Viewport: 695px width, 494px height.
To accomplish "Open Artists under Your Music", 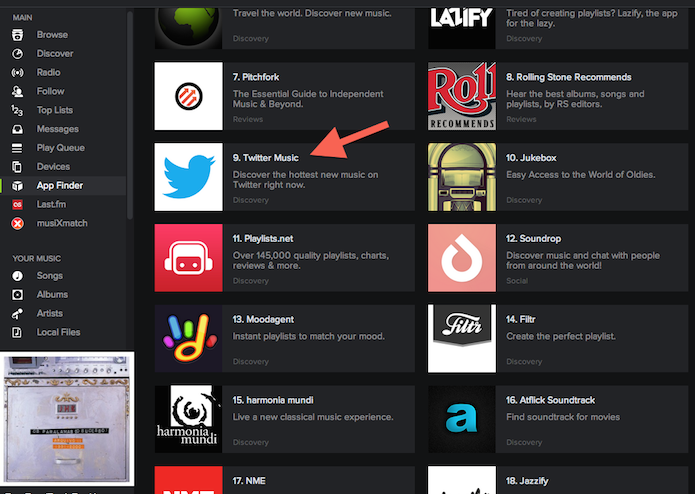I will pyautogui.click(x=50, y=314).
